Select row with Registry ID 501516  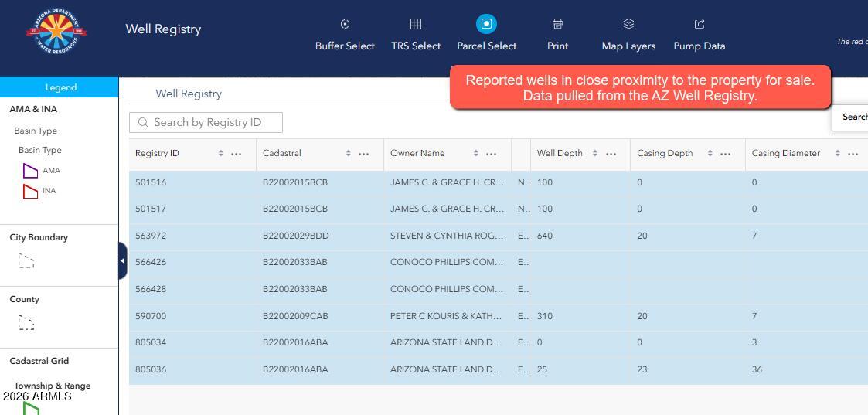[x=499, y=182]
